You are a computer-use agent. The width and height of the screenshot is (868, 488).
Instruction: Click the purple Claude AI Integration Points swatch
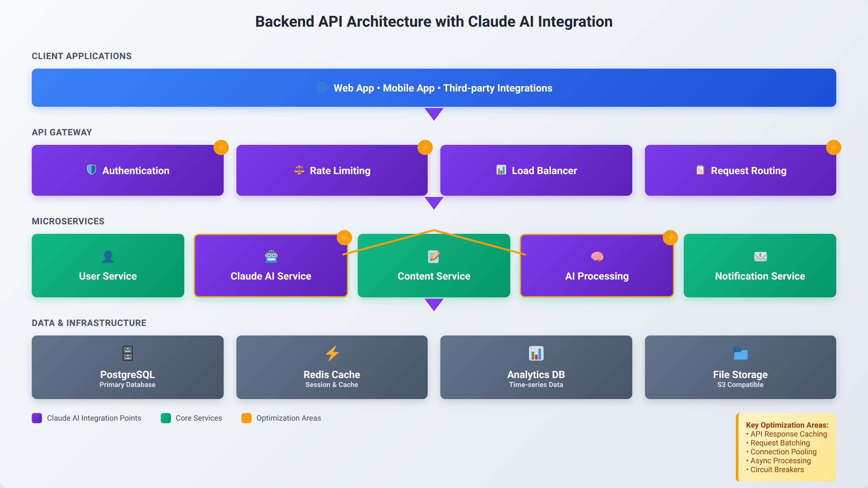coord(37,418)
